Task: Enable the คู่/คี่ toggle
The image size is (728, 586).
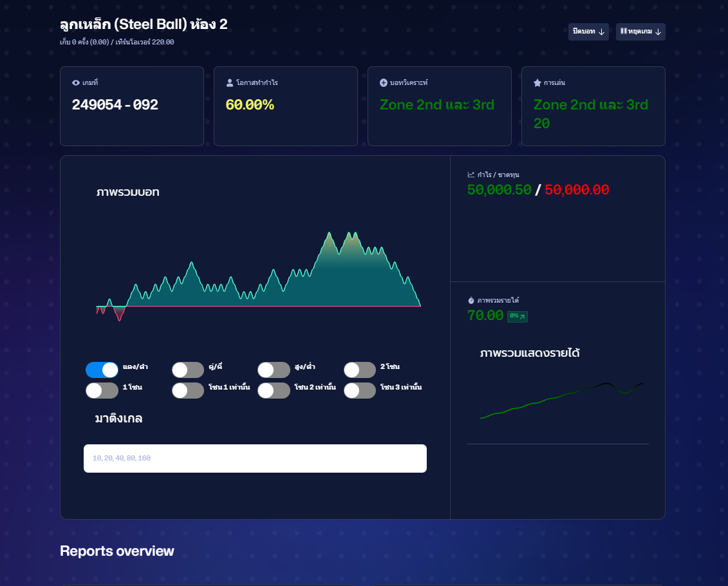Action: pos(188,370)
